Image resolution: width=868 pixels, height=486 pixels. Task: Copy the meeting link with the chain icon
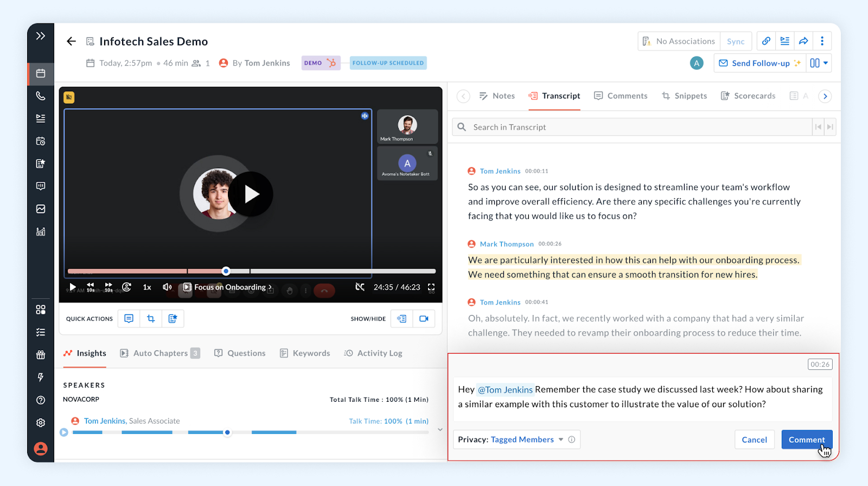[x=766, y=41]
